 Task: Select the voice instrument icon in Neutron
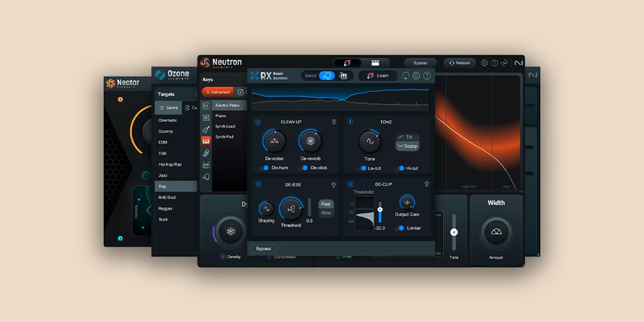pos(206,177)
